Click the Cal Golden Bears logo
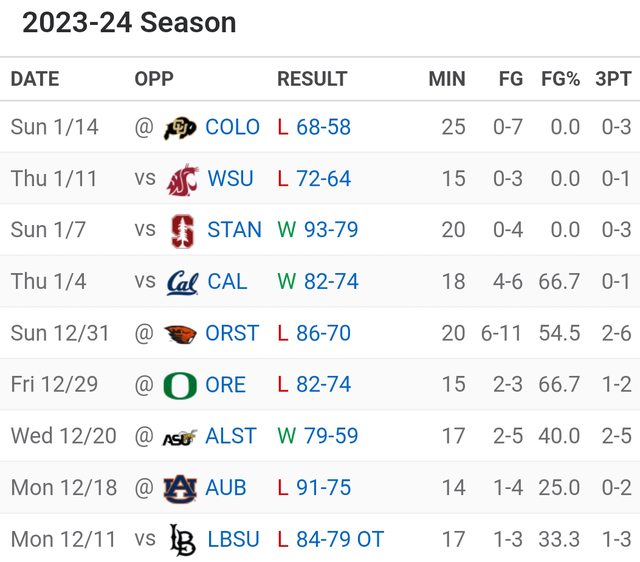 182,282
